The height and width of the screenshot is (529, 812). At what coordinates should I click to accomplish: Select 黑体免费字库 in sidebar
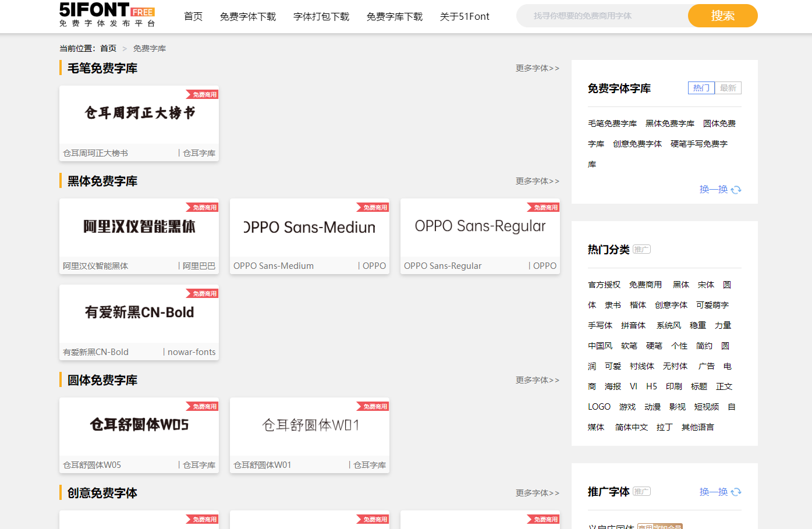[x=670, y=123]
